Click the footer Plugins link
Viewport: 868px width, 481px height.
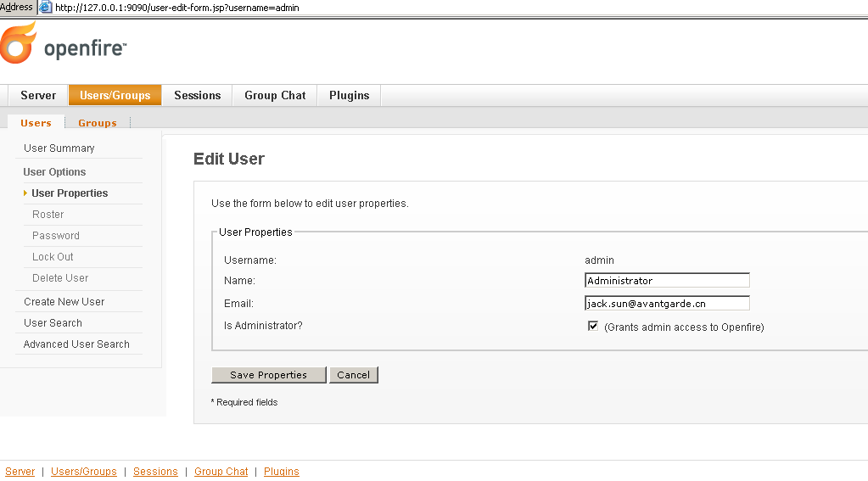(281, 472)
